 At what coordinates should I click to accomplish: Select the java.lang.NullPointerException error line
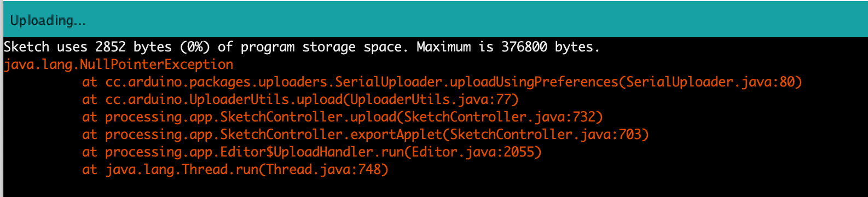(x=118, y=65)
